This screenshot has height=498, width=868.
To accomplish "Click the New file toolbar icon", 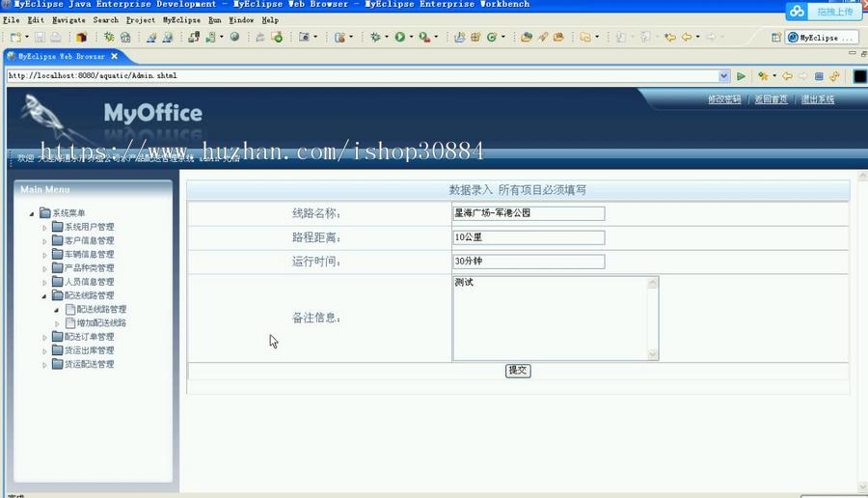I will [15, 37].
